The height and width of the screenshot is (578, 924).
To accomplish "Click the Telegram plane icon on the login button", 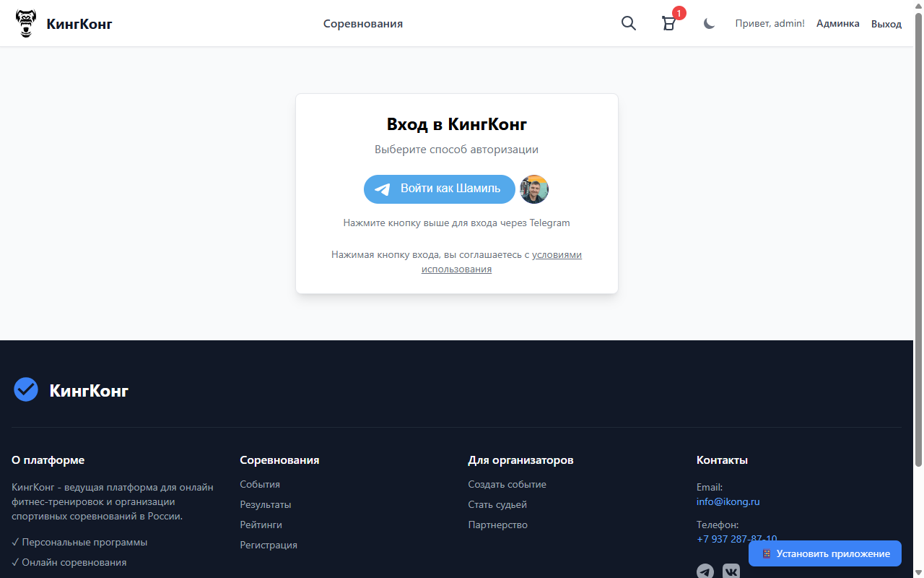I will (382, 189).
